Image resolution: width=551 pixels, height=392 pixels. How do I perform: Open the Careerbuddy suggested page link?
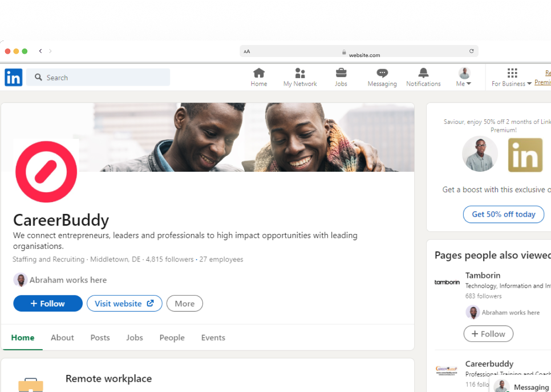click(x=489, y=363)
